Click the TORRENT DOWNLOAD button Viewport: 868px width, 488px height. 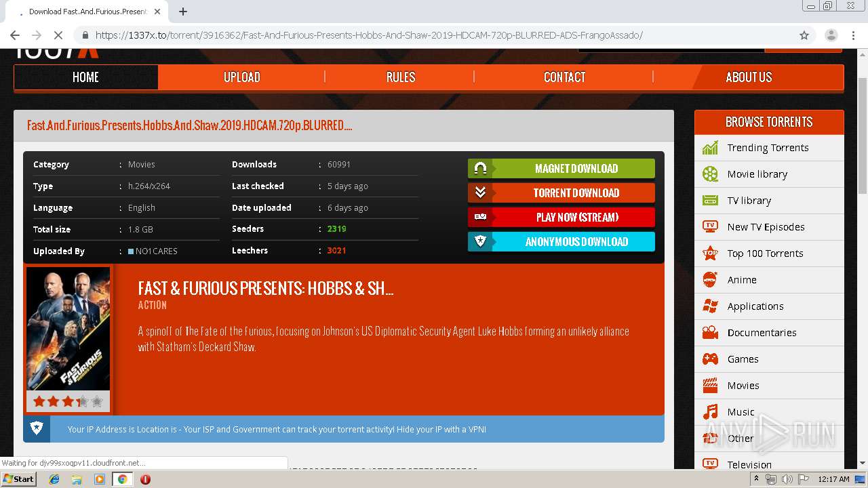click(x=561, y=192)
